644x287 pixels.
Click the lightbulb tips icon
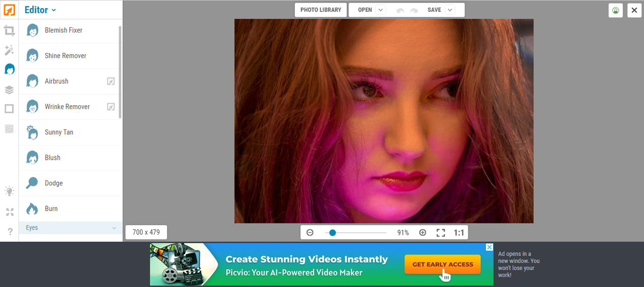[9, 191]
